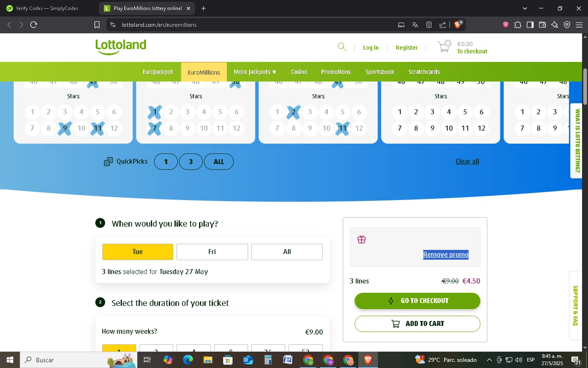Image resolution: width=588 pixels, height=368 pixels.
Task: Click the Windows Buscar search box
Action: pos(78,360)
